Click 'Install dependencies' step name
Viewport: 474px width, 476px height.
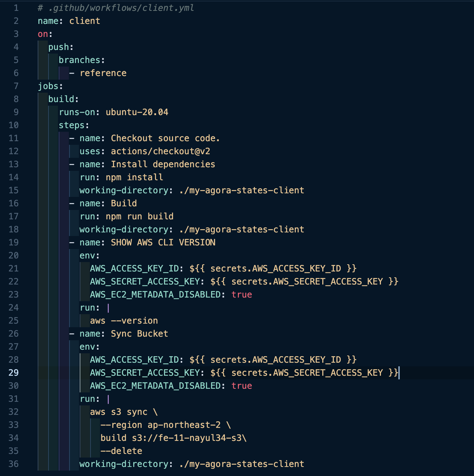(163, 164)
